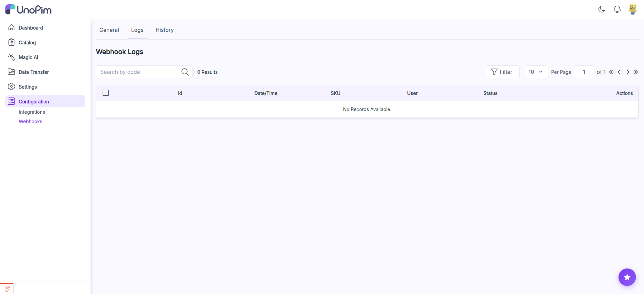Click the Dashboard home icon
This screenshot has height=294, width=644.
click(x=11, y=28)
